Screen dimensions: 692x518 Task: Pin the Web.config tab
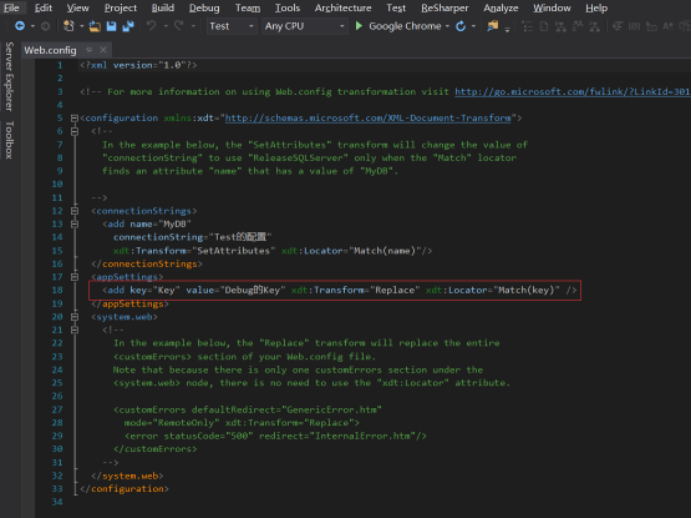click(89, 50)
